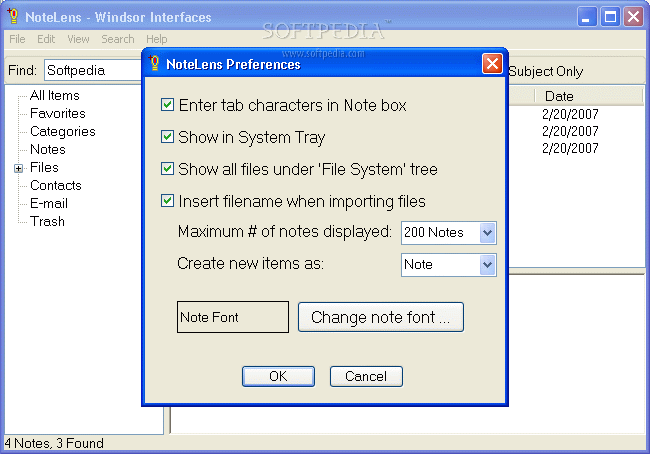Select Trash in the tree
The image size is (650, 454).
[47, 221]
